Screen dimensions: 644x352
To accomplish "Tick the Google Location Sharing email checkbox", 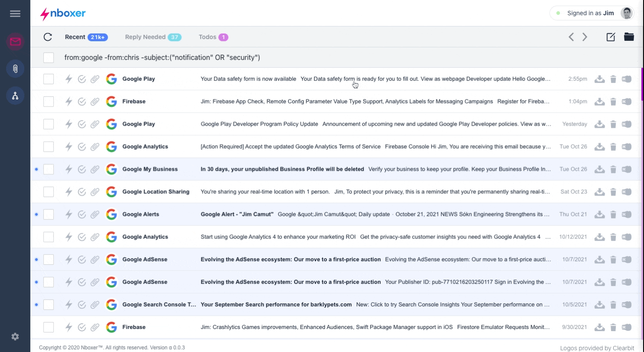I will pos(49,192).
